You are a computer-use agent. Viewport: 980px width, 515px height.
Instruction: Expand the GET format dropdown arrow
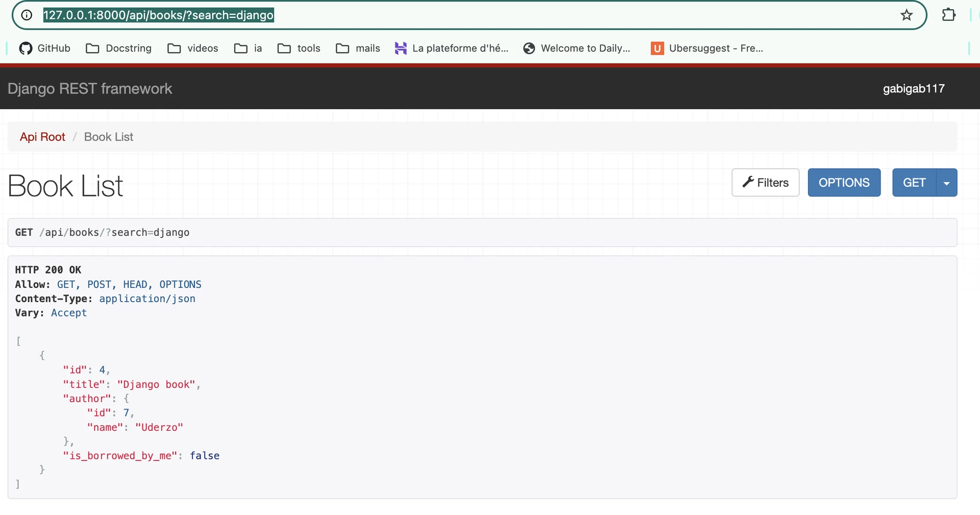coord(947,183)
